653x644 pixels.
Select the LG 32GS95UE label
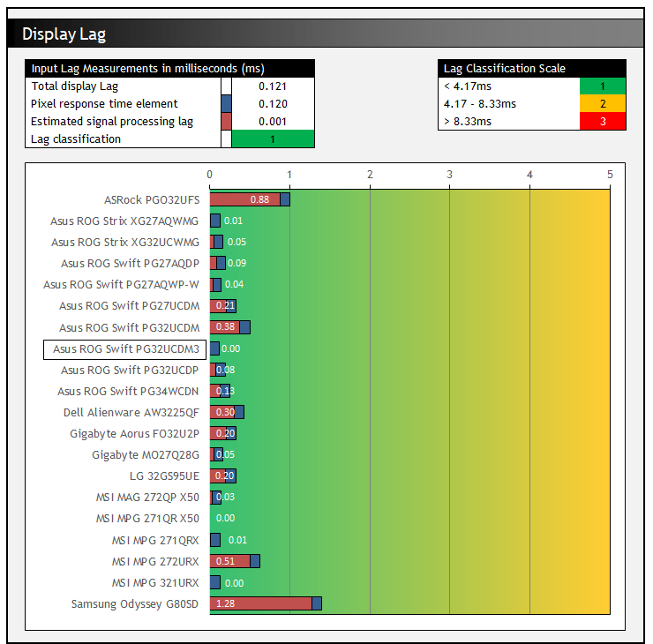point(164,476)
